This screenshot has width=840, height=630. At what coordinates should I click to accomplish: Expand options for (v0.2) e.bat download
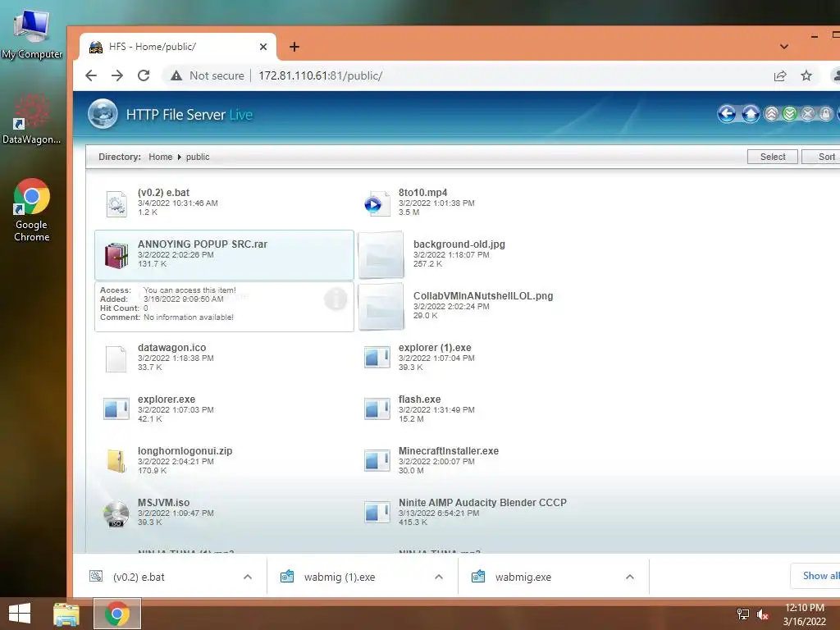(x=248, y=577)
